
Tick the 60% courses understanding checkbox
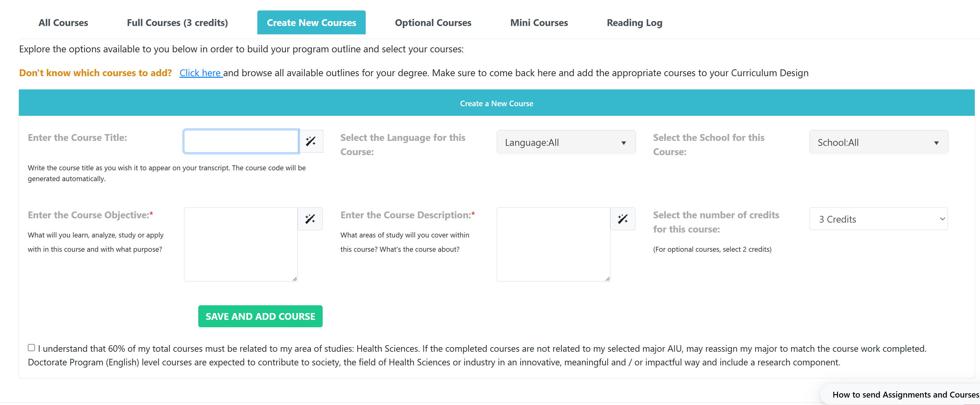(32, 347)
